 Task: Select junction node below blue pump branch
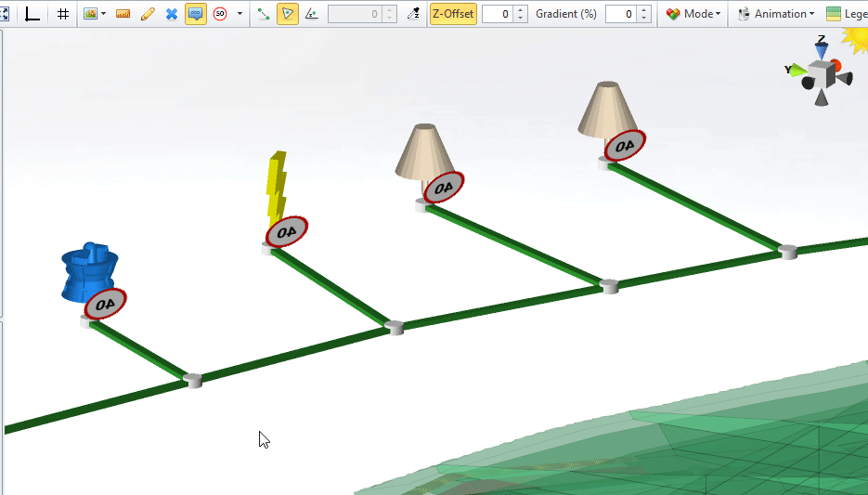pyautogui.click(x=193, y=381)
